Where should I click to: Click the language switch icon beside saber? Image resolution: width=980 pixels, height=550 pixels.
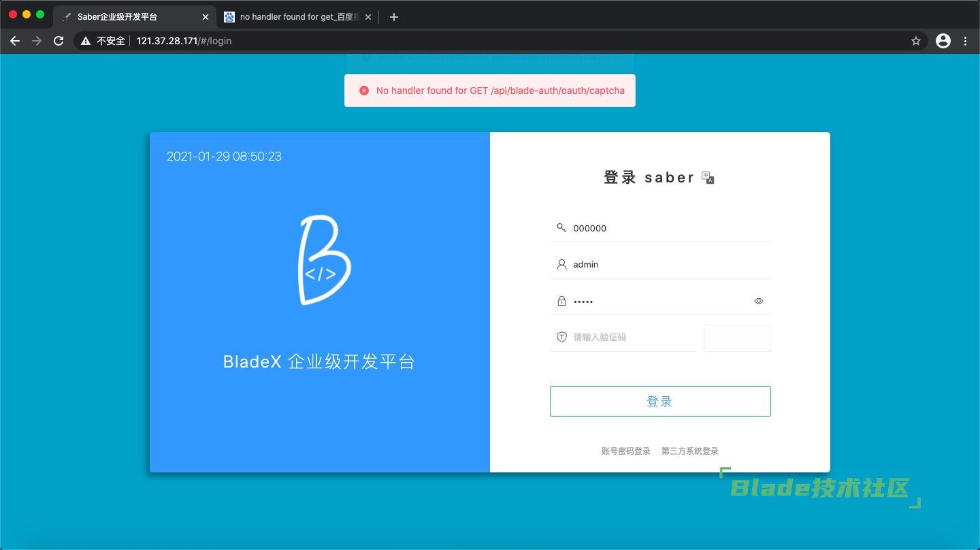tap(708, 178)
